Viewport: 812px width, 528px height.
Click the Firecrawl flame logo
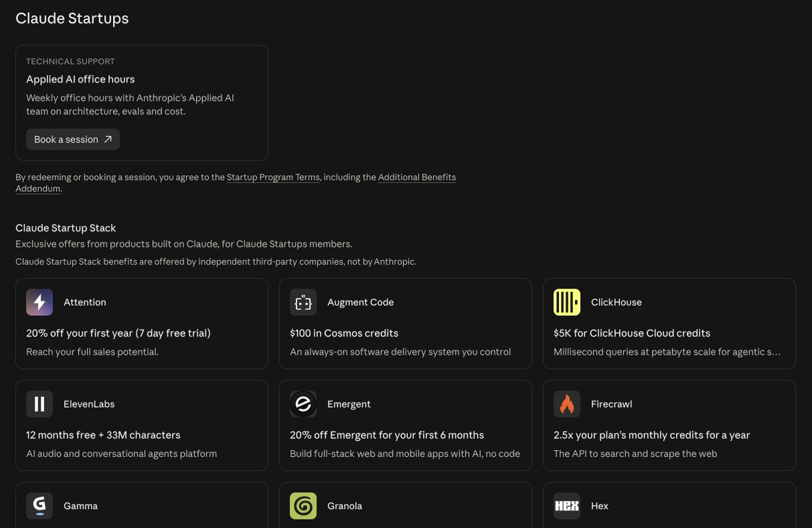tap(567, 404)
